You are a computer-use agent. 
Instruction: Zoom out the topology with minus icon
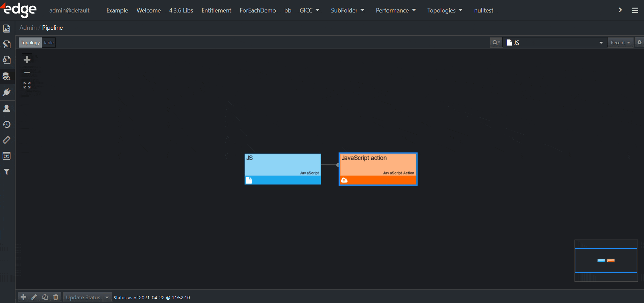click(27, 73)
